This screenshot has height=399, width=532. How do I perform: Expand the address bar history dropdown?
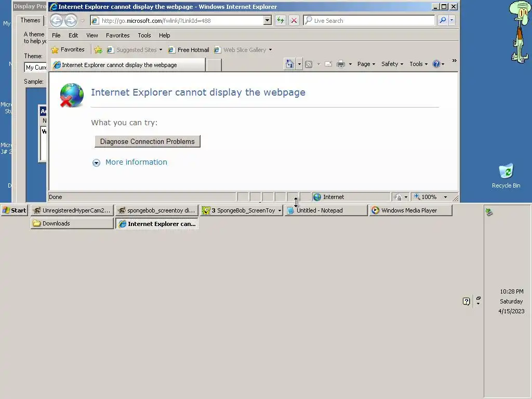pos(268,20)
